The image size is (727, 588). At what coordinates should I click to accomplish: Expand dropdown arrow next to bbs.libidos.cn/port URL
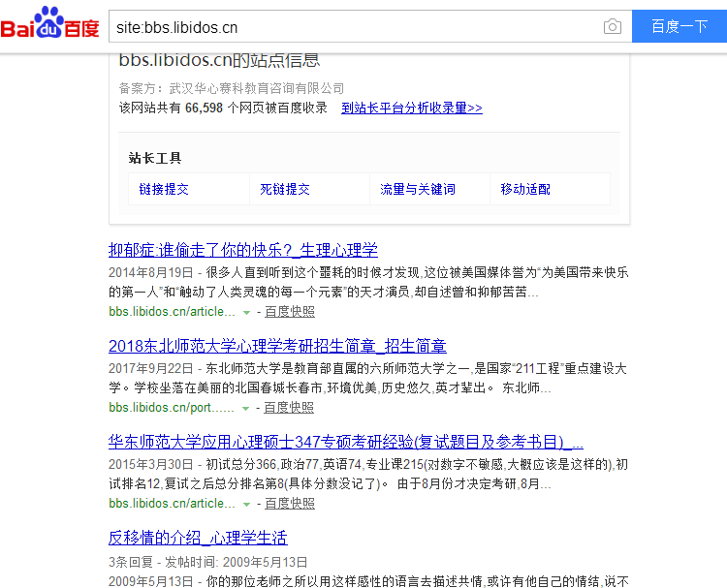pyautogui.click(x=246, y=409)
